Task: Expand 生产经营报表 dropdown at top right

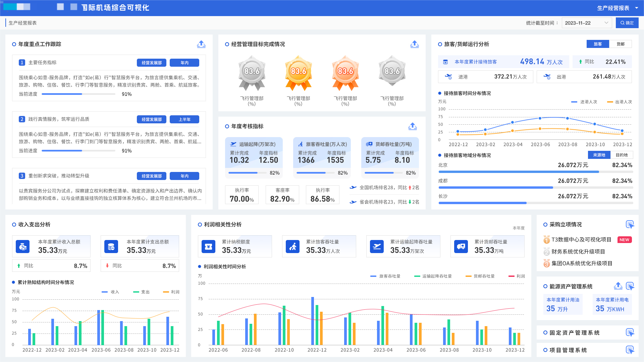Action: [x=617, y=8]
